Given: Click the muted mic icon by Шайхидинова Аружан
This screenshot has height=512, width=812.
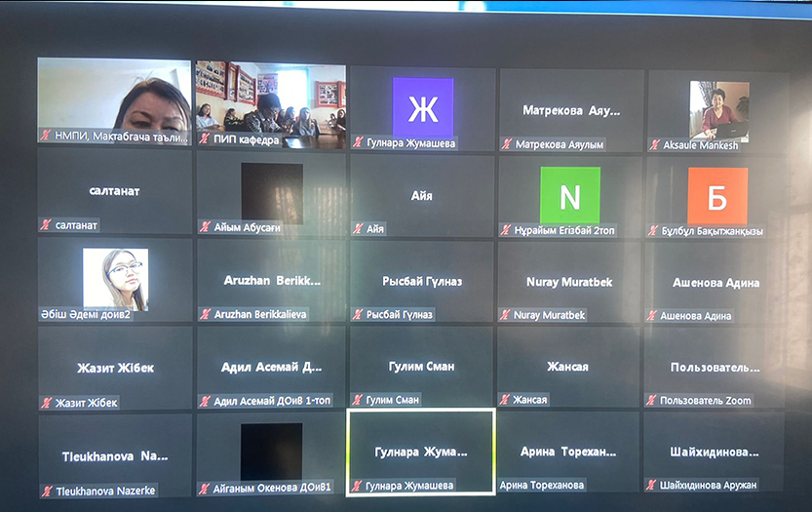Looking at the screenshot, I should pos(649,485).
